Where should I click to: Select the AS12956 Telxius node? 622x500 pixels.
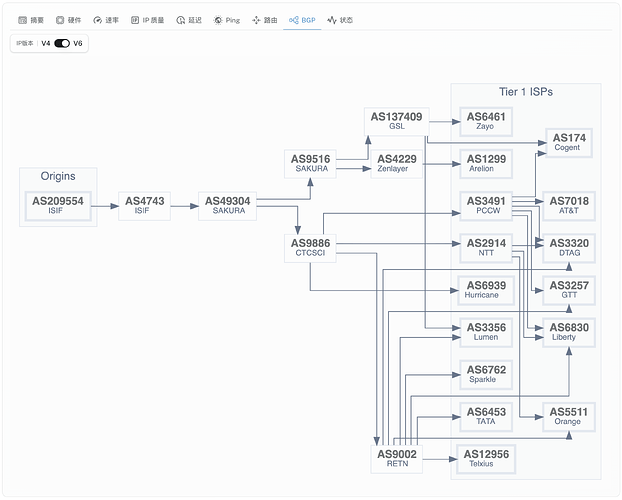tap(486, 459)
